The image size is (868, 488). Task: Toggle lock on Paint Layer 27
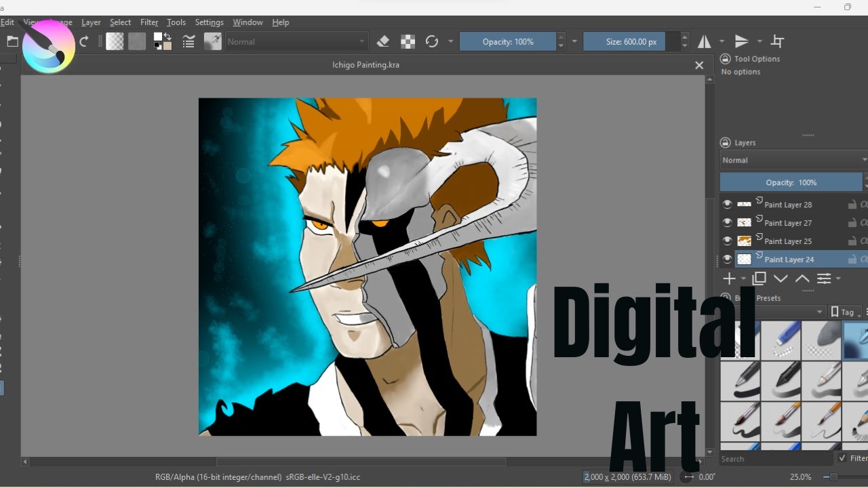point(852,222)
